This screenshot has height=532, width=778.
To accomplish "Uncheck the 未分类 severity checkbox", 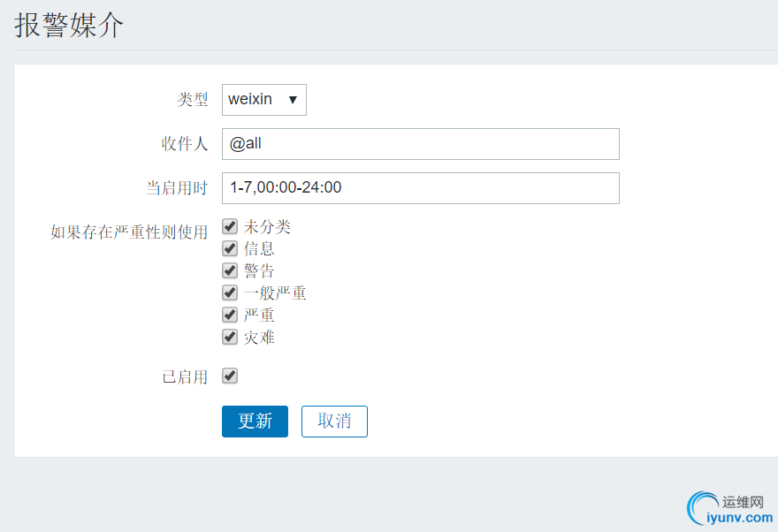I will coord(230,226).
